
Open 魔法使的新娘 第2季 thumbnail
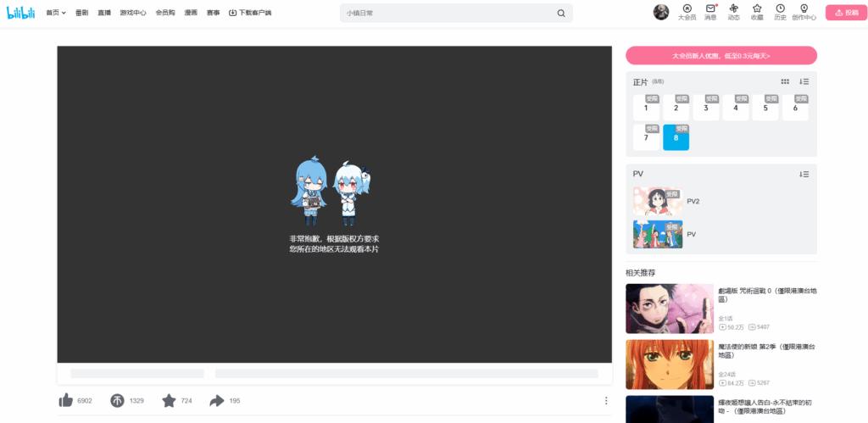pos(670,365)
